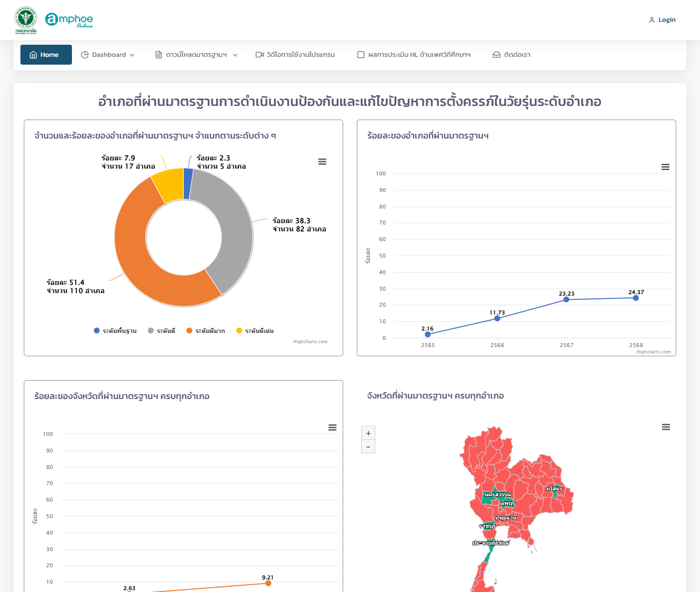
Task: Click the 2565 data point 2.16
Action: (x=428, y=334)
